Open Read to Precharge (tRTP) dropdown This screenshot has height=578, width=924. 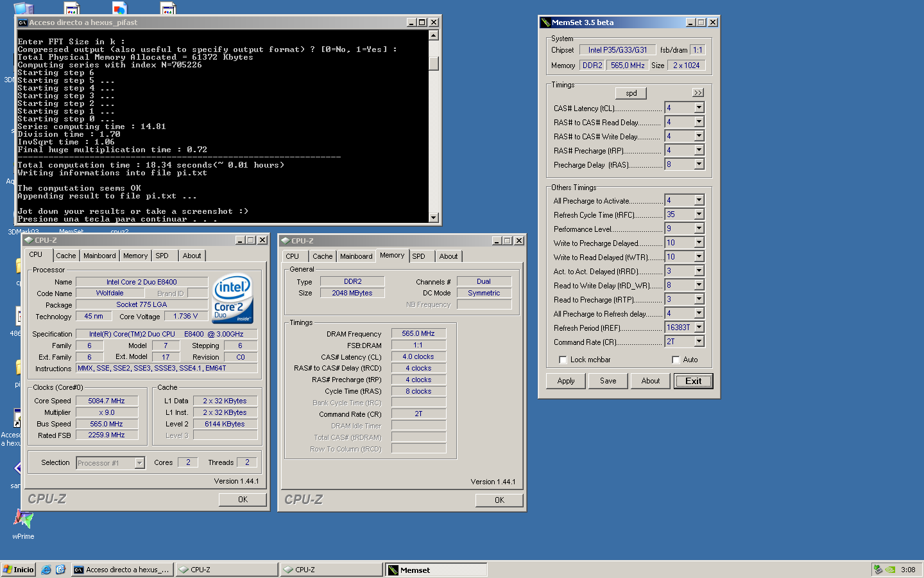pos(699,299)
